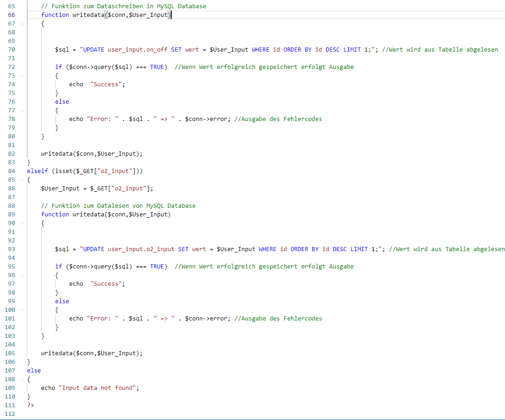Collapse the else block at line 100

[x=22, y=310]
